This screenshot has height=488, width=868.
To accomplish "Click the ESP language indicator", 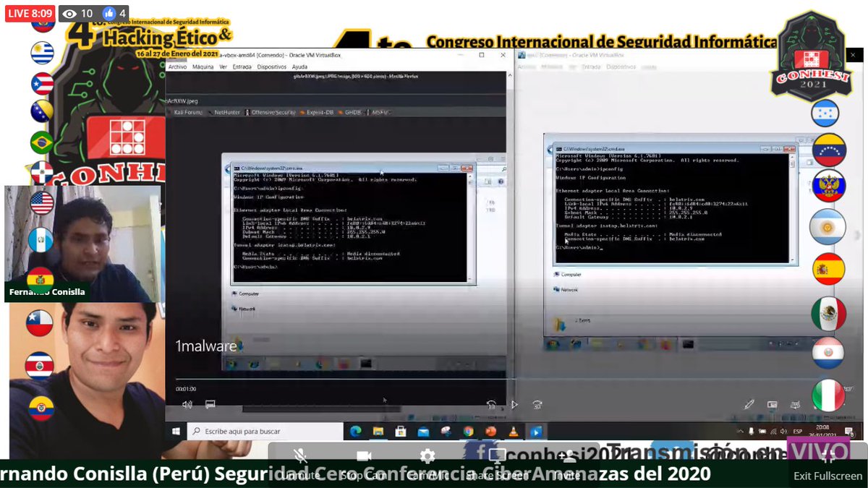I will pos(798,432).
